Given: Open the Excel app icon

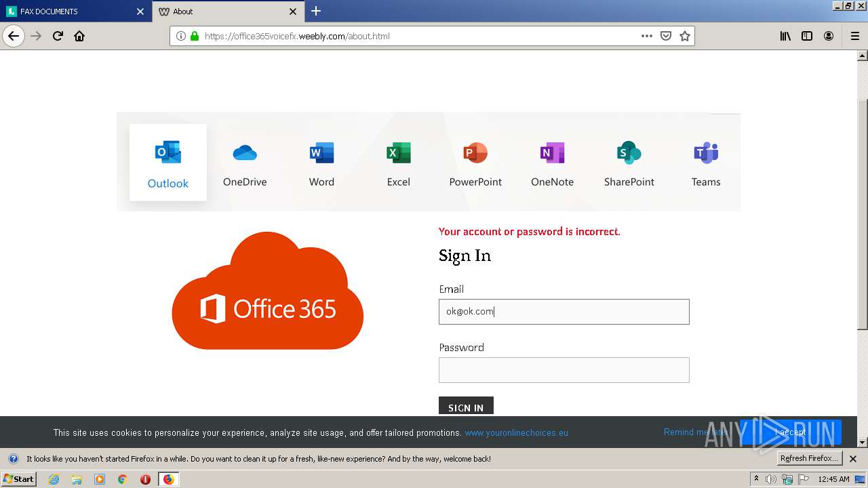Looking at the screenshot, I should pyautogui.click(x=399, y=163).
